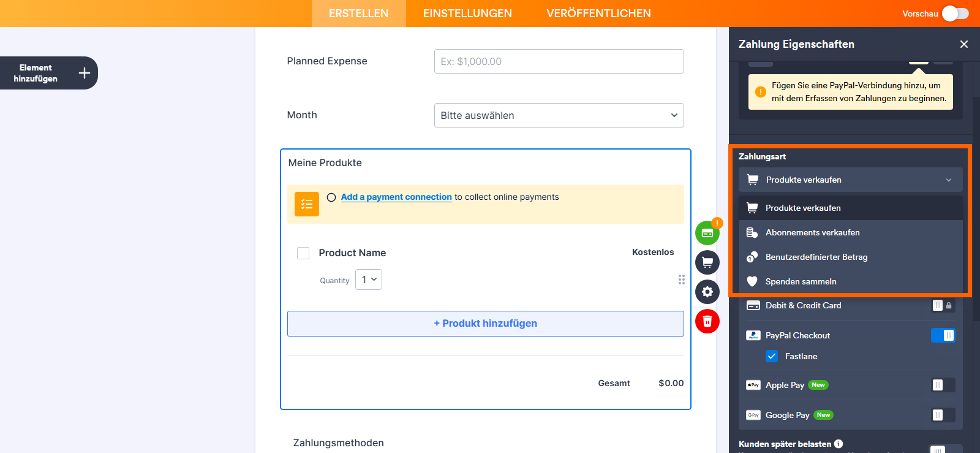Uncheck the Fastlane checkbox

coord(771,356)
